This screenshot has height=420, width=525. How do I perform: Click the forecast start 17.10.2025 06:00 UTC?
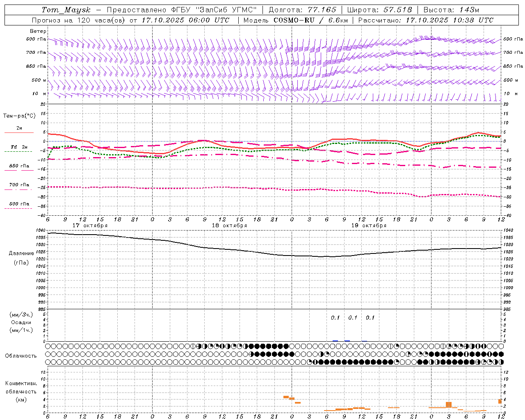[x=185, y=20]
